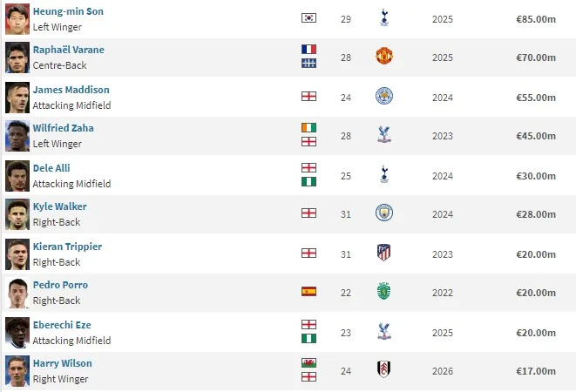Click the Manchester City club crest
Screen dimensions: 576x392
(x=384, y=213)
